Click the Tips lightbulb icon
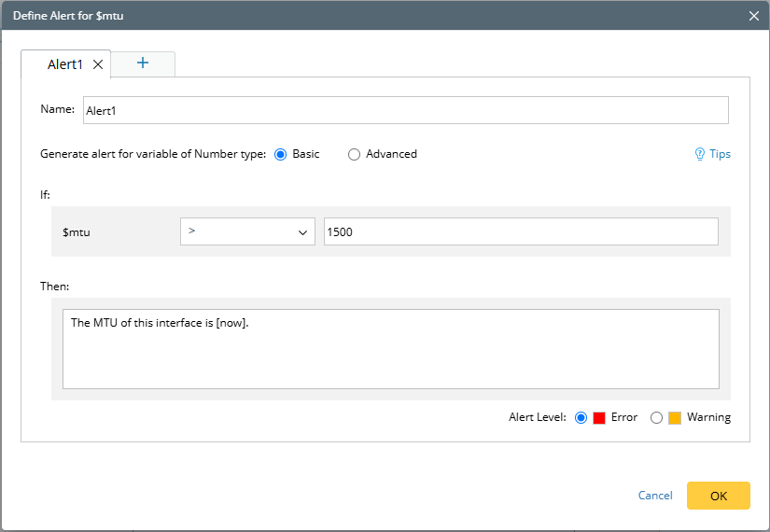770x532 pixels. pyautogui.click(x=700, y=154)
